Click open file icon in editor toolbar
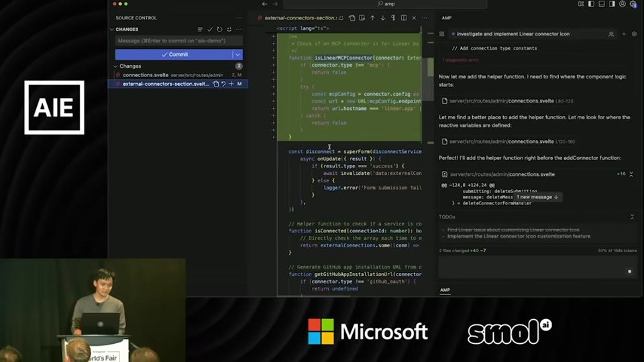This screenshot has height=362, width=644. click(352, 18)
